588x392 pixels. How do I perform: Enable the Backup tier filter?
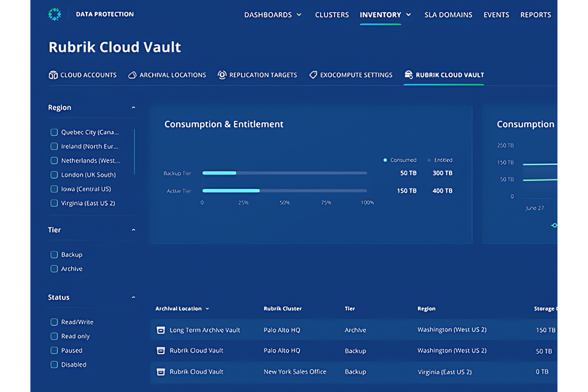54,255
